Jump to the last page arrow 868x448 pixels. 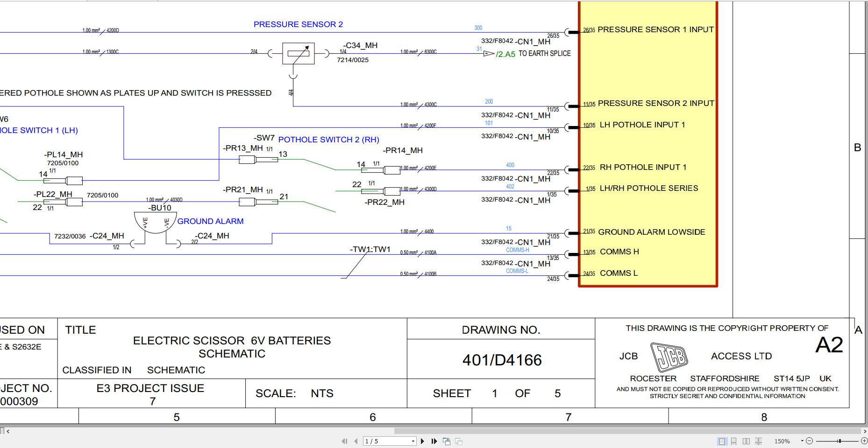point(434,441)
